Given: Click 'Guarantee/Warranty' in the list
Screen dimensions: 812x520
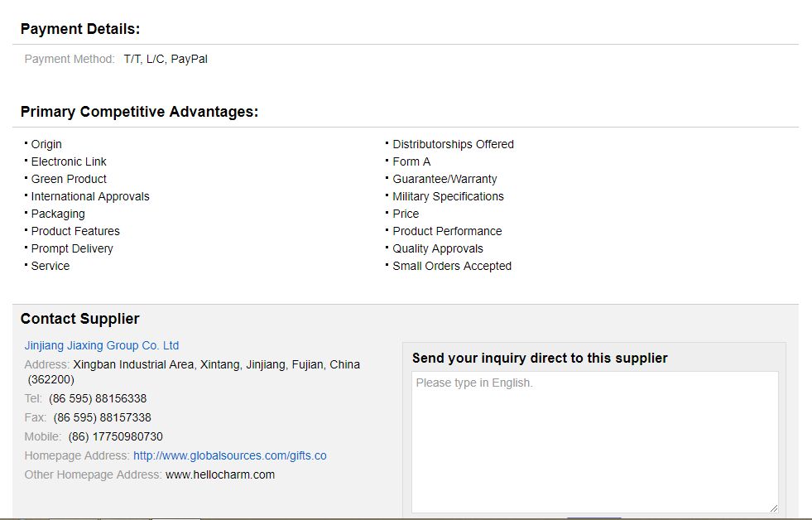Looking at the screenshot, I should (444, 179).
